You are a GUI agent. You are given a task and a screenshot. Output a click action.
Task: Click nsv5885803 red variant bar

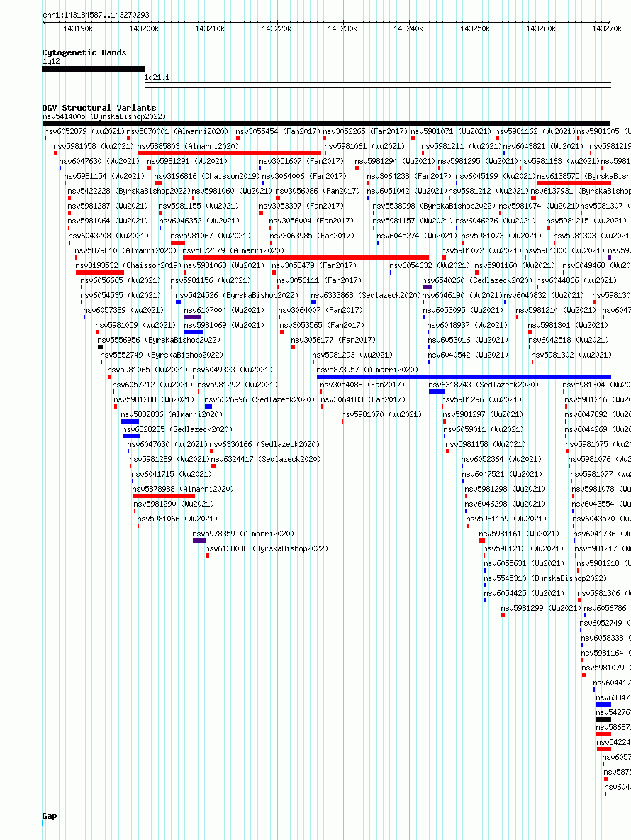coord(229,153)
